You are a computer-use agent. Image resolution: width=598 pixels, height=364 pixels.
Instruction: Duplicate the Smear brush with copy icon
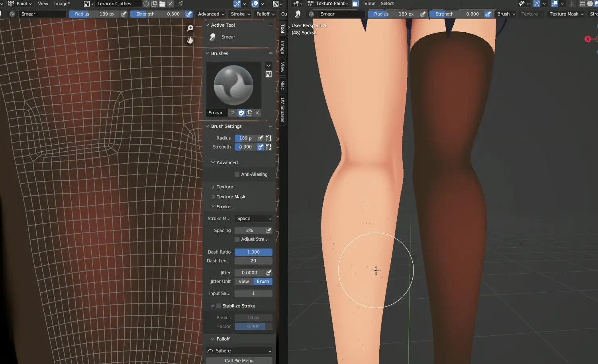pyautogui.click(x=249, y=113)
